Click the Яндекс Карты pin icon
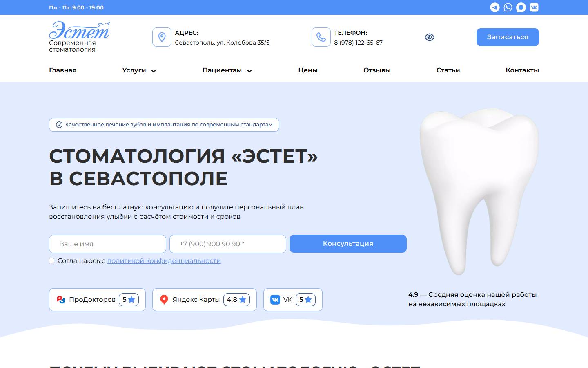This screenshot has height=368, width=588. [x=164, y=300]
